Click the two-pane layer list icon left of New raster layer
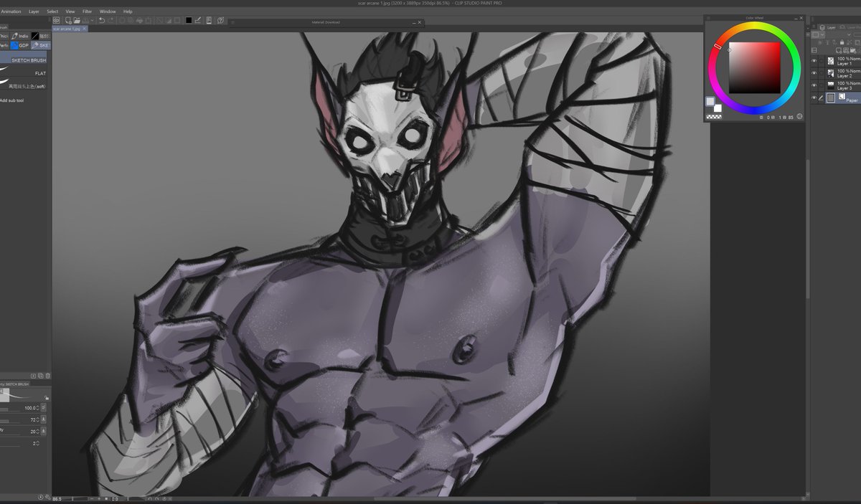861x504 pixels. (814, 50)
